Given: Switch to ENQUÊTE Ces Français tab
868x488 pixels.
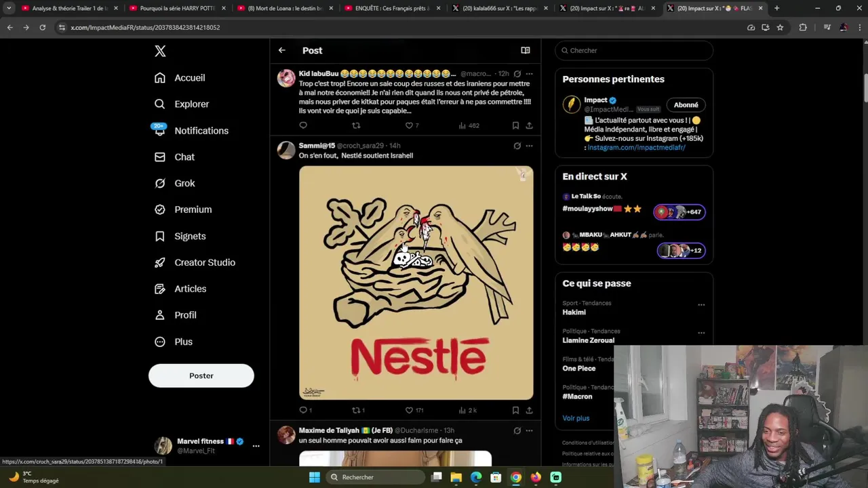Looking at the screenshot, I should pos(392,8).
